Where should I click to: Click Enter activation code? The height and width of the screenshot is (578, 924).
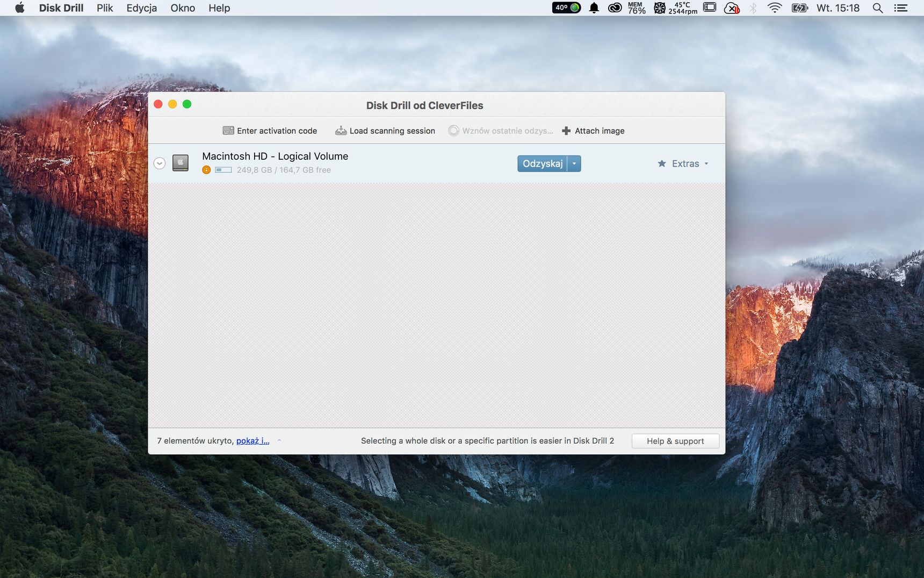click(270, 131)
